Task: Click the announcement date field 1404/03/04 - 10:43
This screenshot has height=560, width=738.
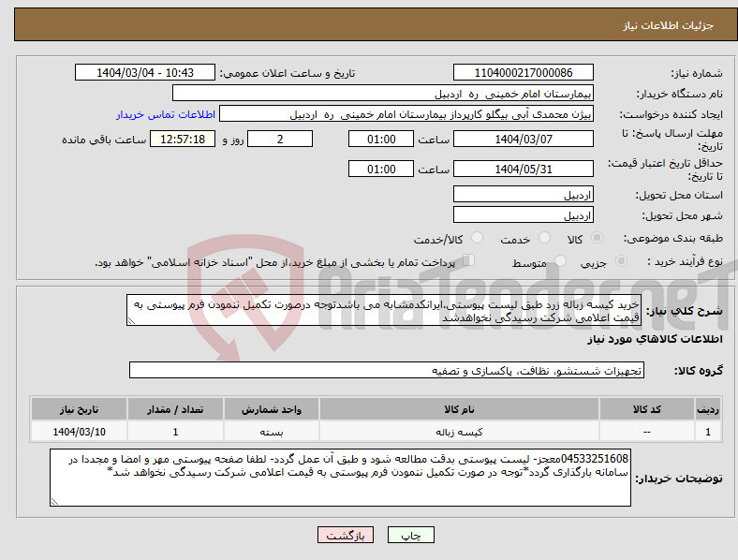Action: [145, 72]
